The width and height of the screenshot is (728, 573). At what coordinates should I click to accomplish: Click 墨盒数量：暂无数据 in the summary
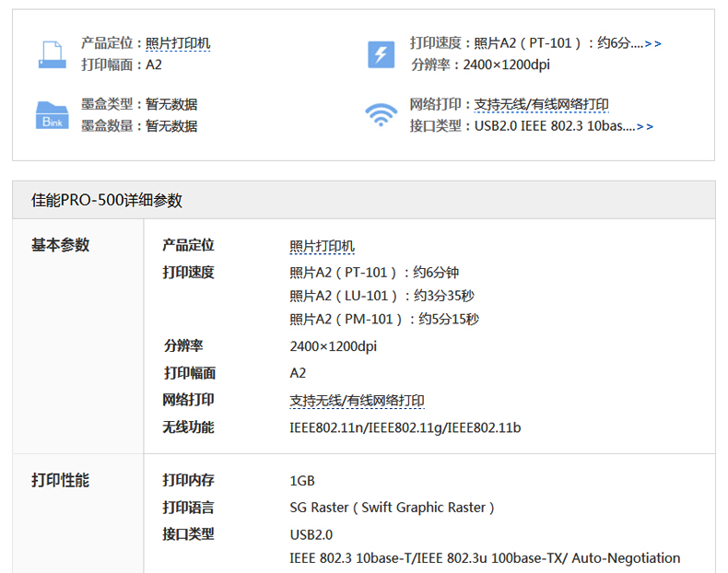pyautogui.click(x=139, y=125)
